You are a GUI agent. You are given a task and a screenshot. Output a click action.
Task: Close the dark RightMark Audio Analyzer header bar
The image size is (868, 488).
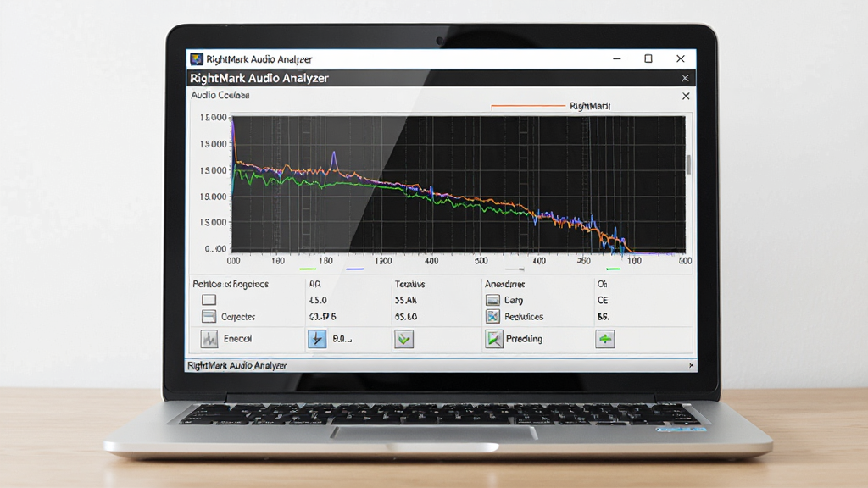point(685,78)
